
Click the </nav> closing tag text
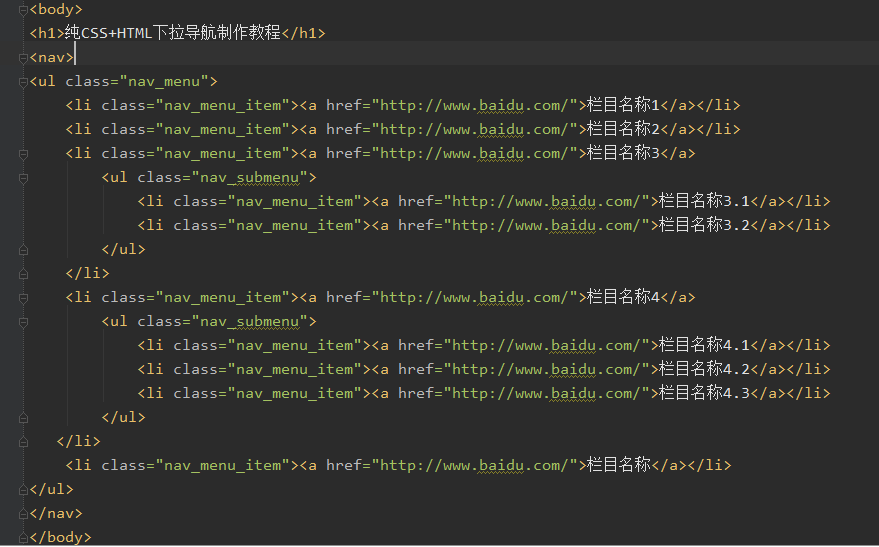tap(56, 513)
